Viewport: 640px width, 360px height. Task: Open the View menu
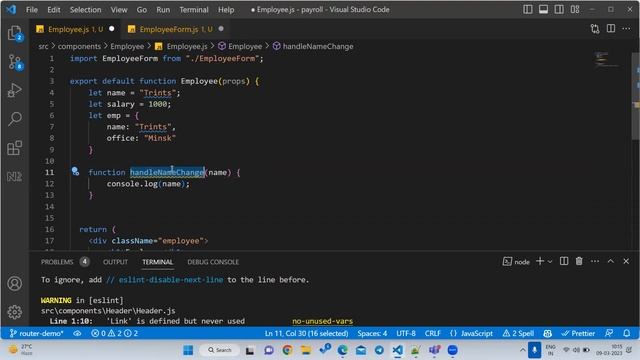point(119,9)
